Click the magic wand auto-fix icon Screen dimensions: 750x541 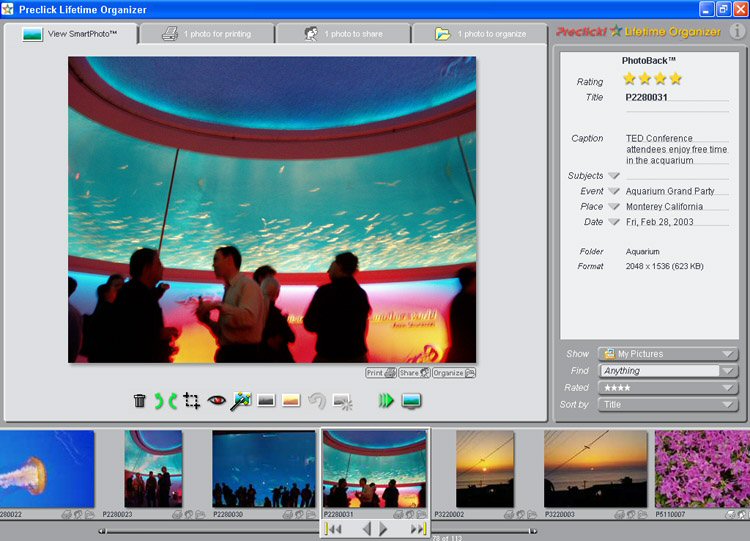pyautogui.click(x=241, y=401)
